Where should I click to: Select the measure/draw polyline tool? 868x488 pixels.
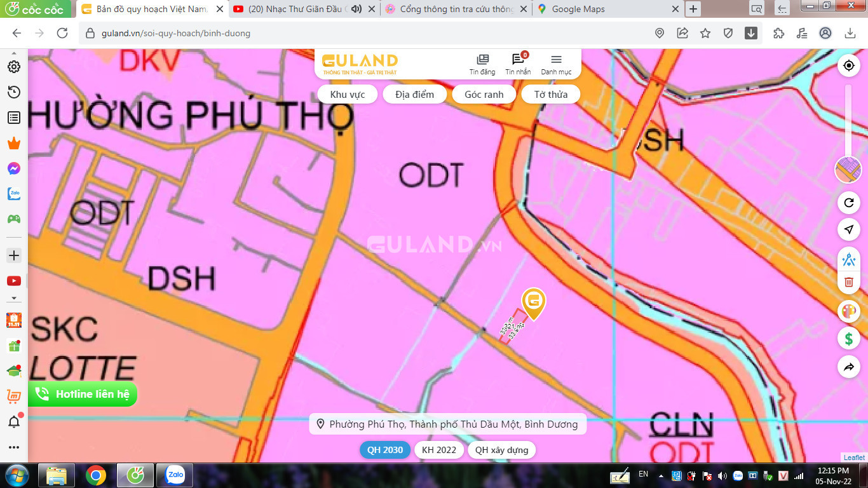[848, 259]
